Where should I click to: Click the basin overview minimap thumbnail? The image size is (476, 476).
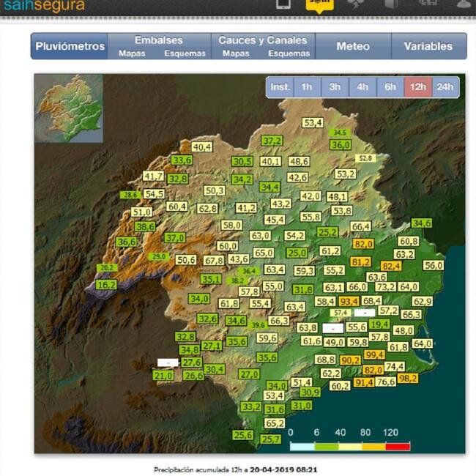pos(69,108)
